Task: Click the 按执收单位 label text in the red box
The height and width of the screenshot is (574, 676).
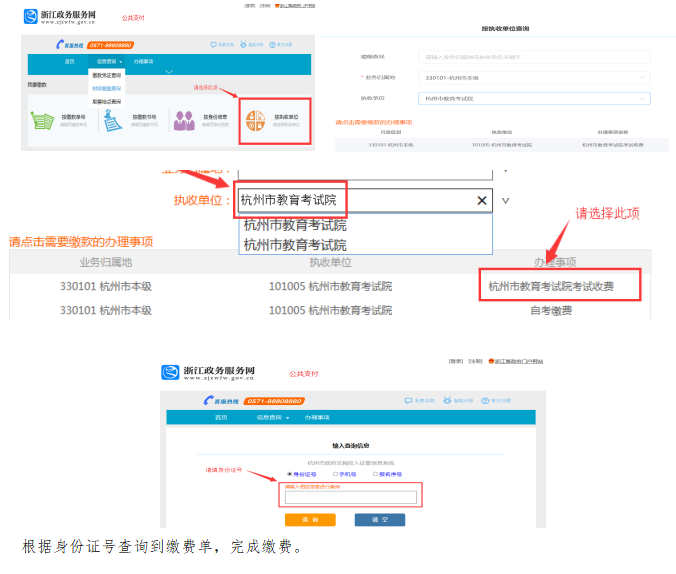Action: point(286,117)
